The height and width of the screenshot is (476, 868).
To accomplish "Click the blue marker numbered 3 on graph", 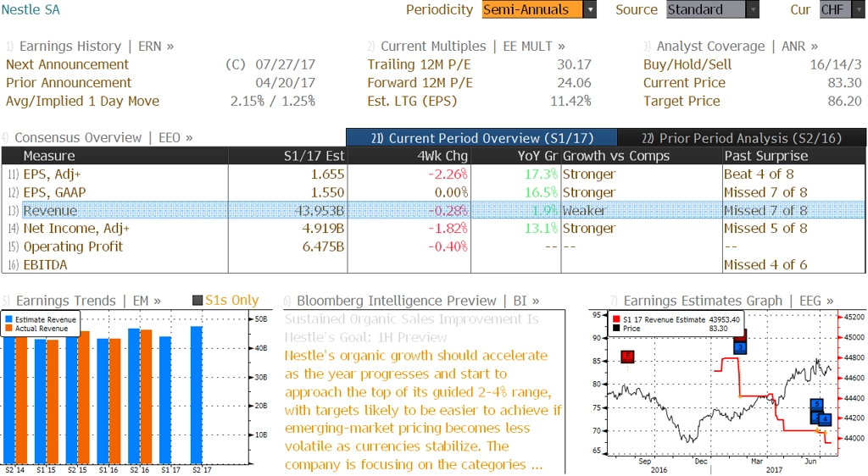I will 740,348.
